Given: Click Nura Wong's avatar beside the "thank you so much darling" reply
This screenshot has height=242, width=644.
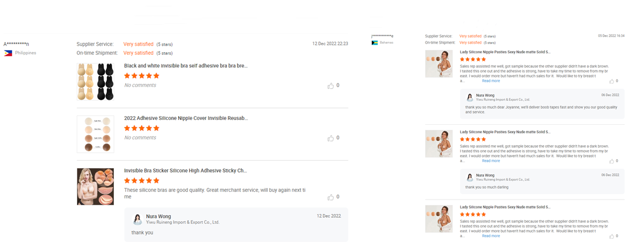Looking at the screenshot, I should (470, 177).
